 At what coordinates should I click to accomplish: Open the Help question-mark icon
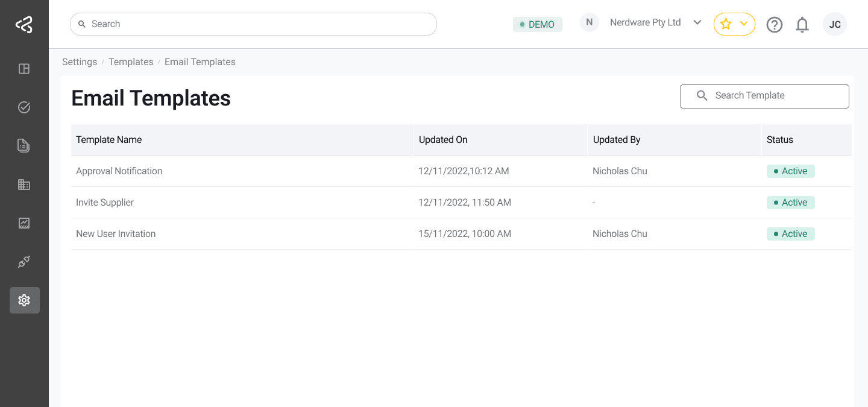click(x=775, y=24)
